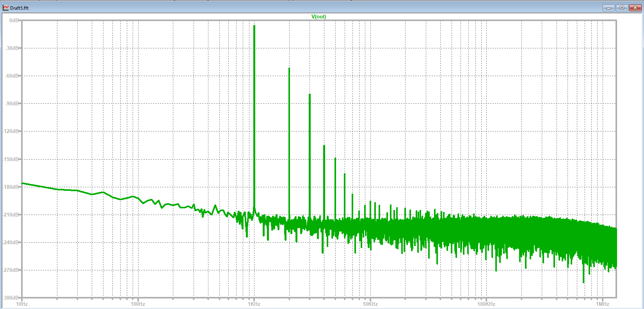Click the -270dB axis label
This screenshot has height=309, width=644.
pyautogui.click(x=11, y=270)
